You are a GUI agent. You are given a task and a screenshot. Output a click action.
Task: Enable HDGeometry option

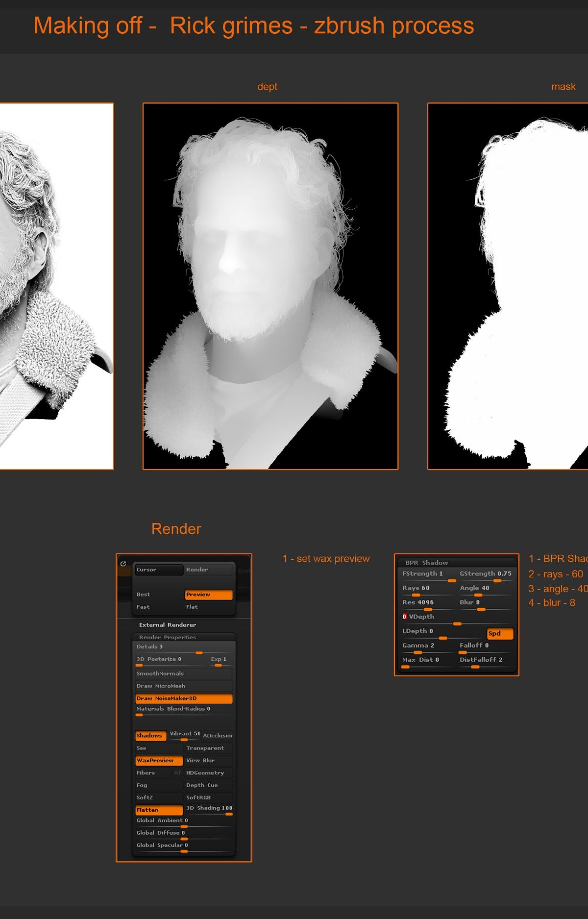(209, 773)
